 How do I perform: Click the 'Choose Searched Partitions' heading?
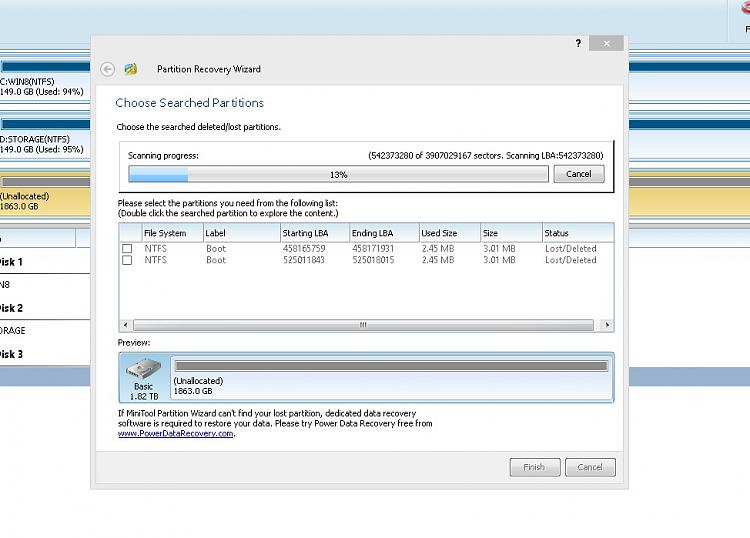[x=189, y=103]
